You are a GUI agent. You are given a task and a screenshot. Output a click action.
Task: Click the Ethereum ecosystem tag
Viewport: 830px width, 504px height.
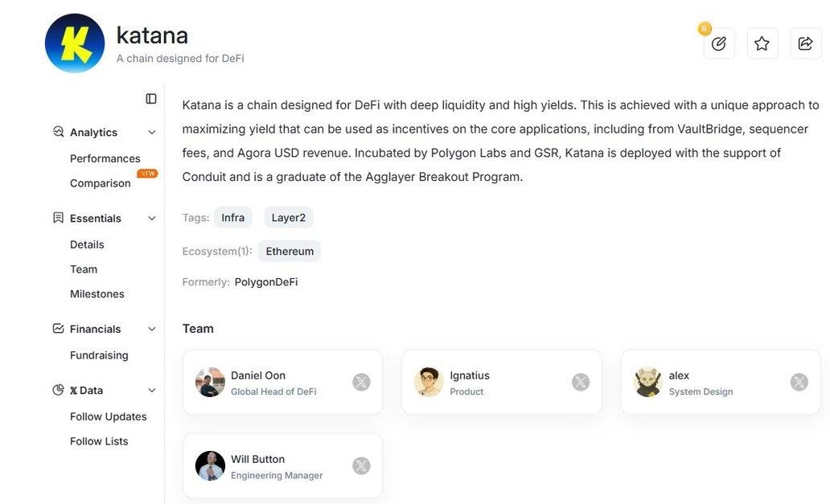[290, 251]
